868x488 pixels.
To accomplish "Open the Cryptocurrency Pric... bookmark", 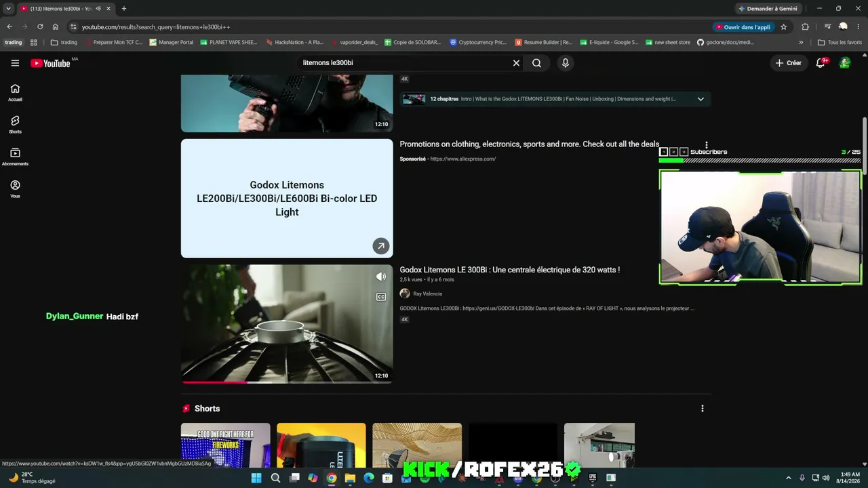I will [x=478, y=42].
